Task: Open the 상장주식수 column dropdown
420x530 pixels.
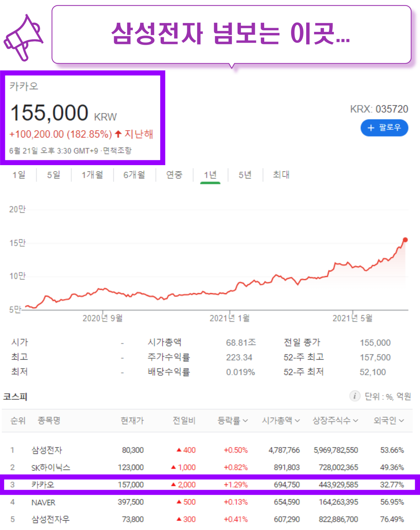Action: click(335, 421)
